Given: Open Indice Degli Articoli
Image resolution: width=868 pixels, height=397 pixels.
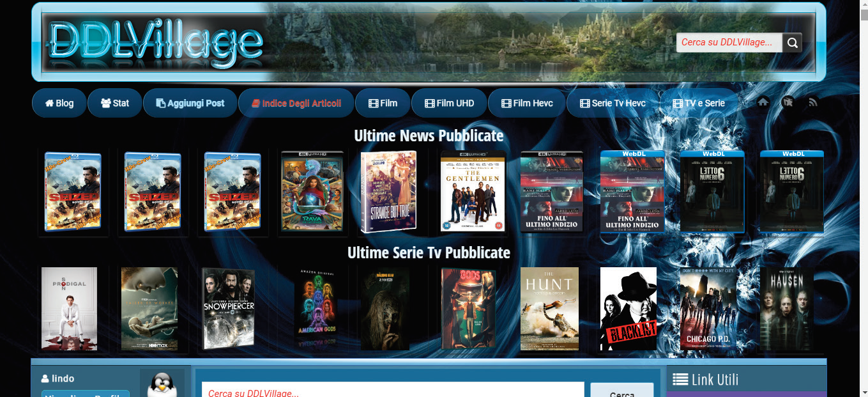Looking at the screenshot, I should (x=296, y=103).
